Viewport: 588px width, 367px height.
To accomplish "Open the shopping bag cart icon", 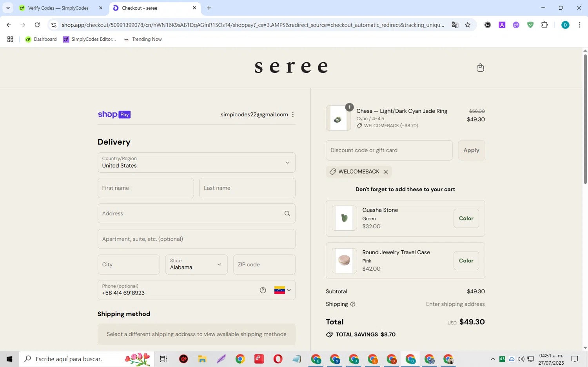I will click(480, 68).
